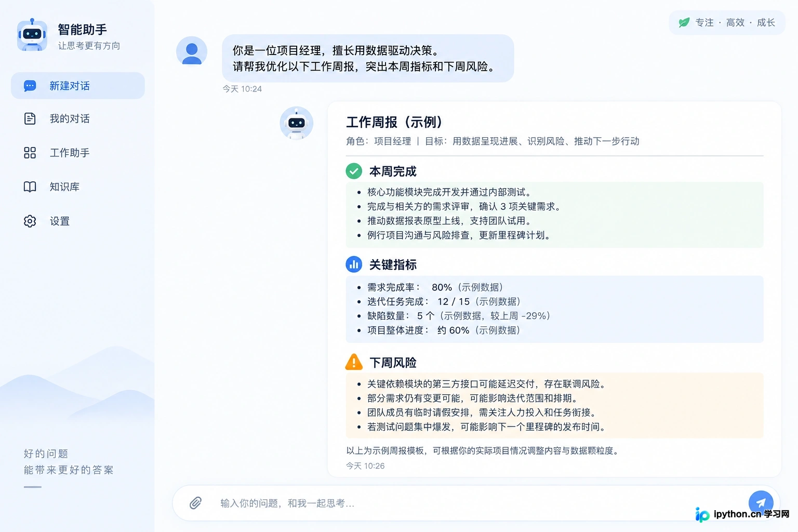Viewport: 798px width, 532px height.
Task: Click the 今天 10:24 timestamp
Action: 242,89
